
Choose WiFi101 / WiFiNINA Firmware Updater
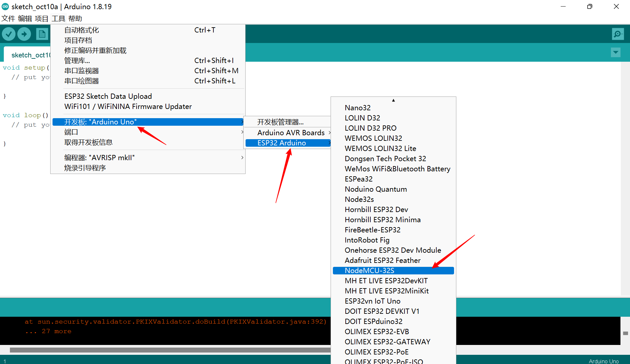click(148, 107)
